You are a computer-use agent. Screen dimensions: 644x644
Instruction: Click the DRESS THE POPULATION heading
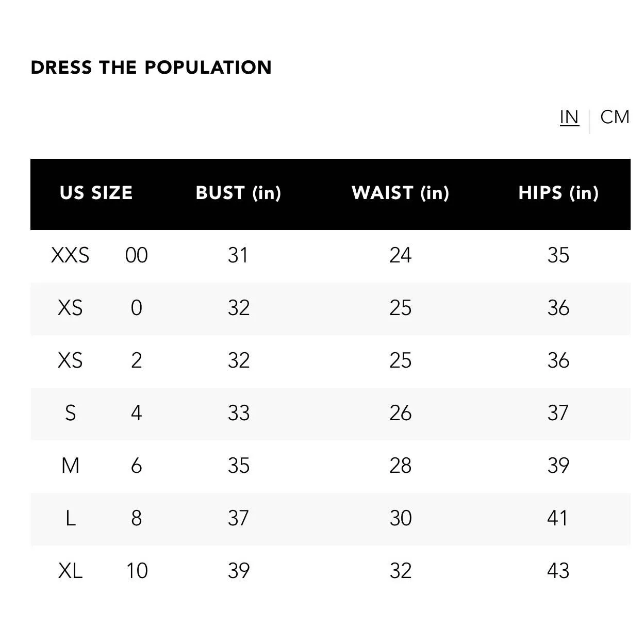coord(152,67)
